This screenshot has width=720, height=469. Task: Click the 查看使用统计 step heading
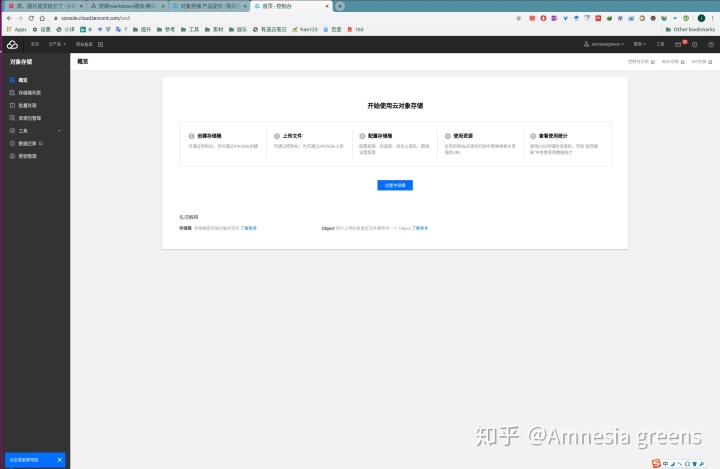pos(553,136)
